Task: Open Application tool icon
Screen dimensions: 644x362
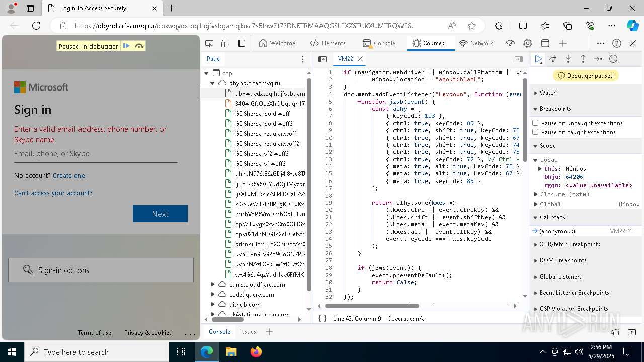Action: click(x=545, y=43)
